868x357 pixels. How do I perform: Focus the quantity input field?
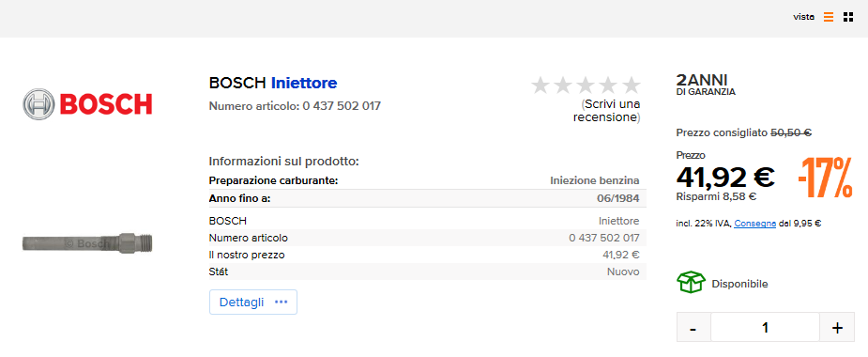pyautogui.click(x=765, y=328)
